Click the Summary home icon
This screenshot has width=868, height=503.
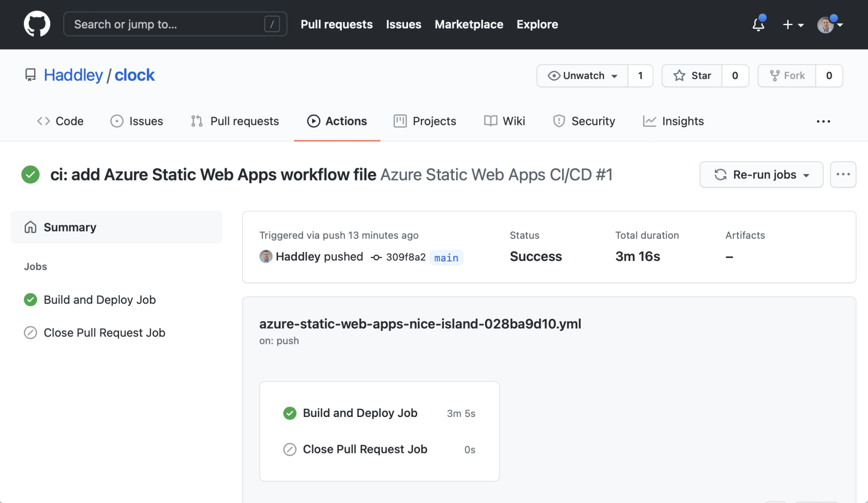click(x=30, y=227)
